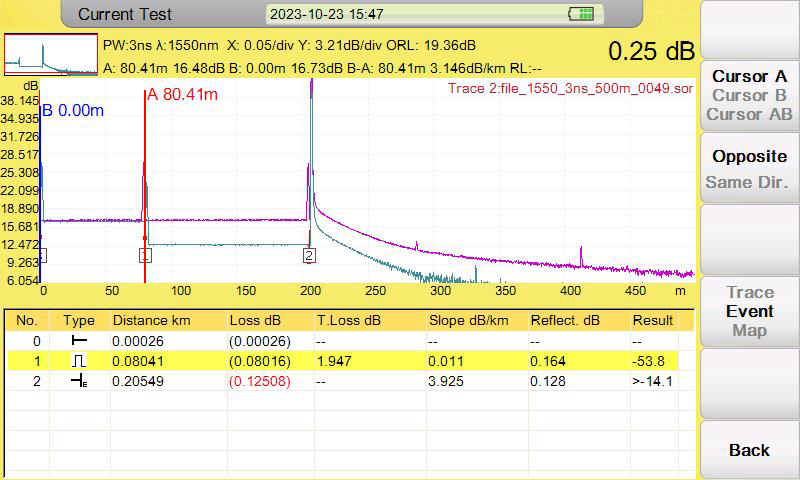Click the Trace 2 file name label
This screenshot has height=480, width=800.
click(570, 88)
